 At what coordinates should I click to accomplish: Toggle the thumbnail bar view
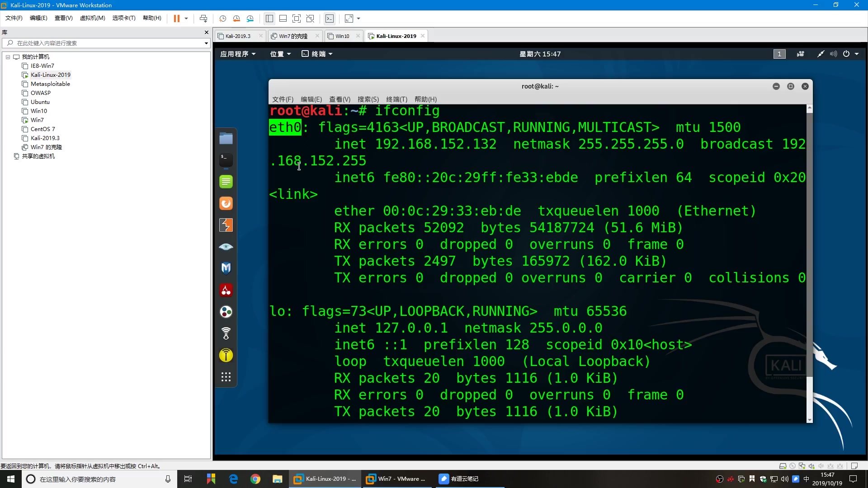(283, 19)
